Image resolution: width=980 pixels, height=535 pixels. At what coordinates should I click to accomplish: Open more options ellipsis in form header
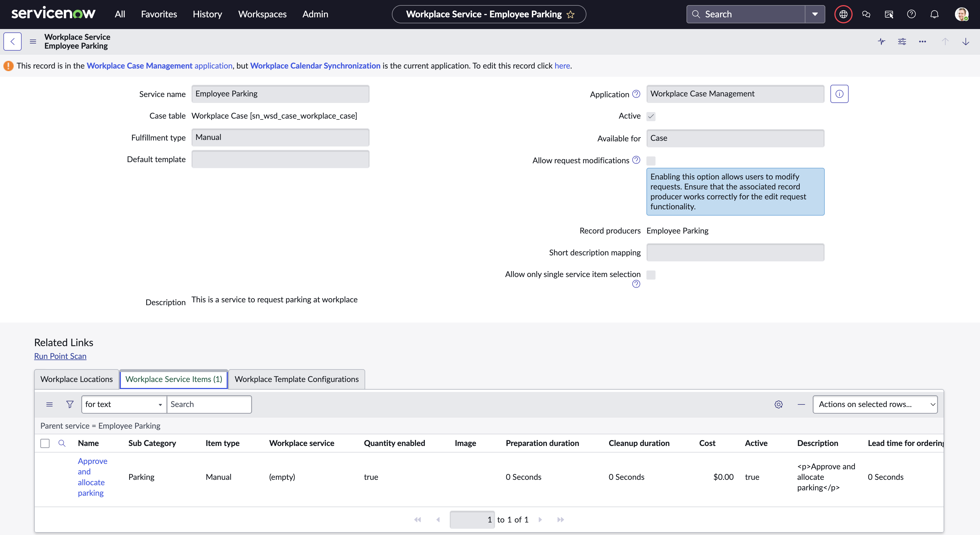click(923, 42)
